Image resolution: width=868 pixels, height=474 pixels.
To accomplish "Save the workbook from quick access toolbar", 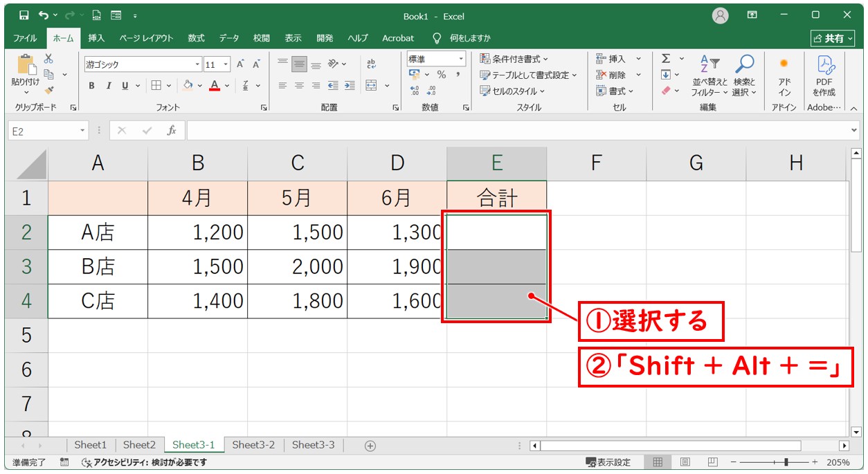I will [24, 15].
